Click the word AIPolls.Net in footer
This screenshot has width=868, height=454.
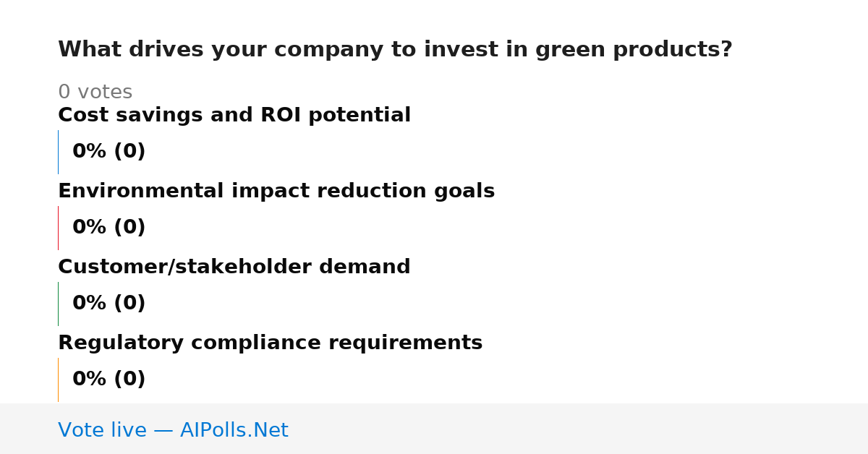tap(234, 430)
